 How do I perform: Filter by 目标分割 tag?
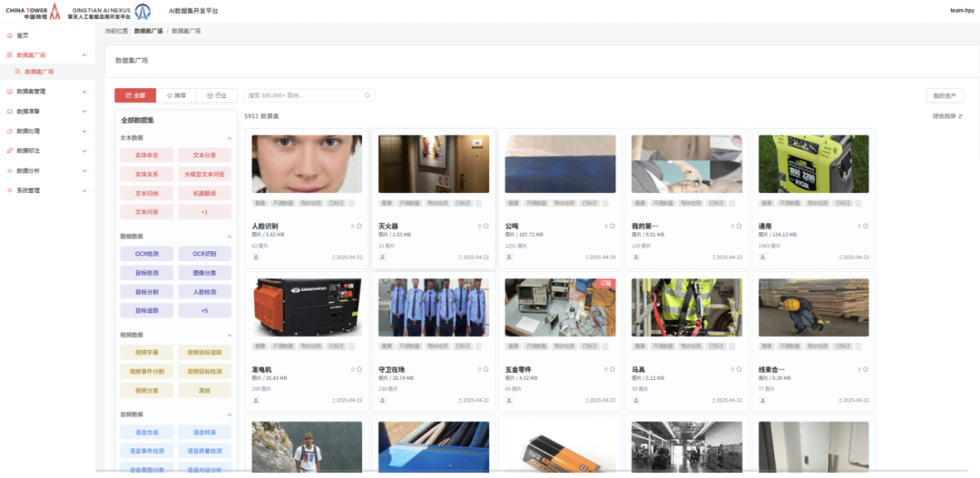pyautogui.click(x=147, y=292)
